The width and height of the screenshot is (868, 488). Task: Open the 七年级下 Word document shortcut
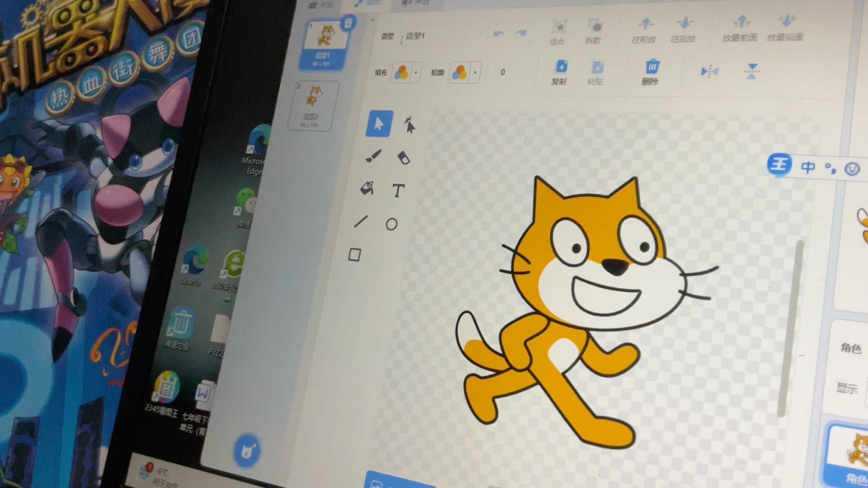tap(198, 408)
